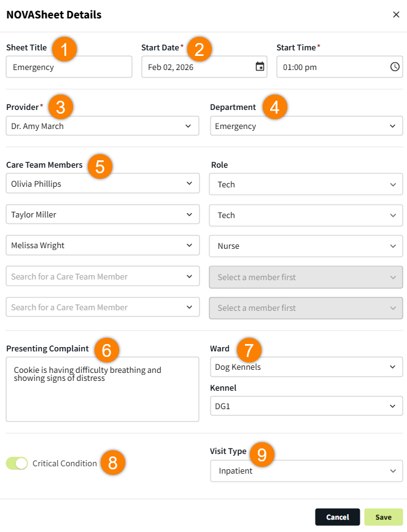Click into the Sheet Title field
Image resolution: width=407 pixels, height=532 pixels.
[69, 67]
